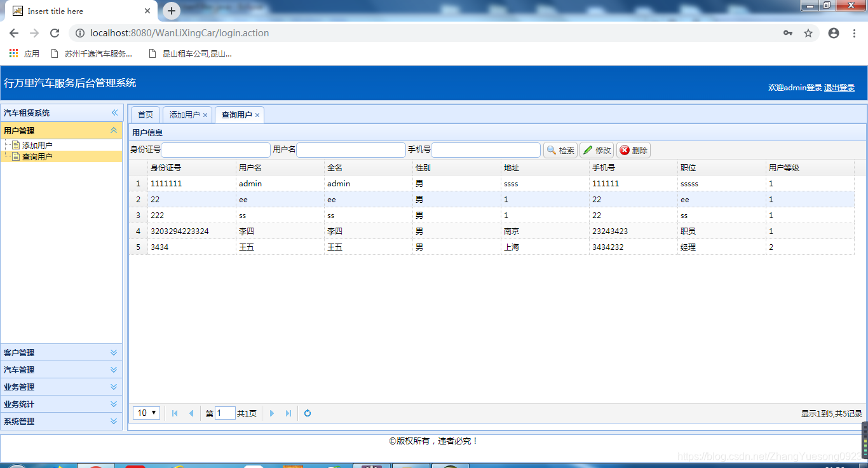This screenshot has width=868, height=468.
Task: Select the row with ID 1111111
Action: click(492, 183)
